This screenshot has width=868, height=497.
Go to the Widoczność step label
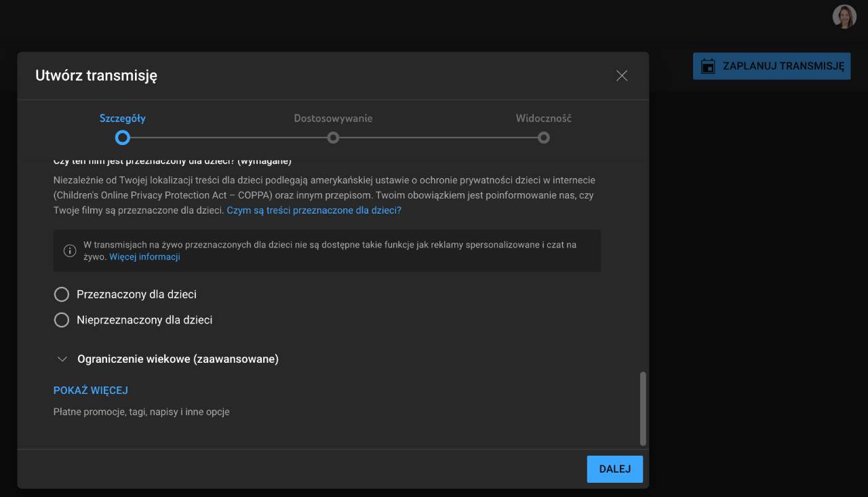click(x=543, y=118)
